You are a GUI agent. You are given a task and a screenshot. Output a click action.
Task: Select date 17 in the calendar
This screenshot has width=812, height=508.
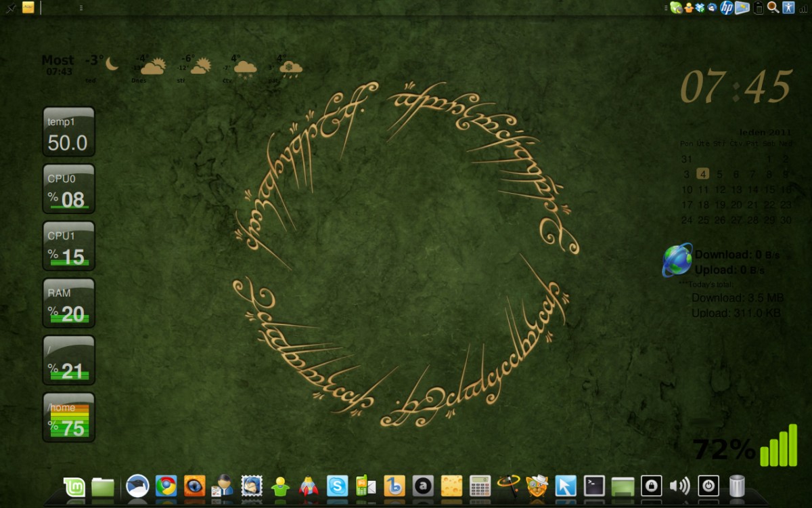pyautogui.click(x=687, y=205)
